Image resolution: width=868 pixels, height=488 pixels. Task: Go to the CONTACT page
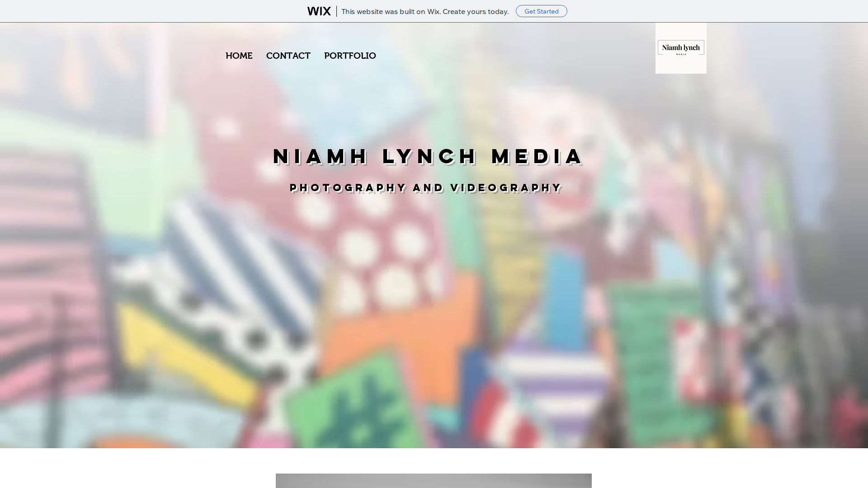pos(288,56)
